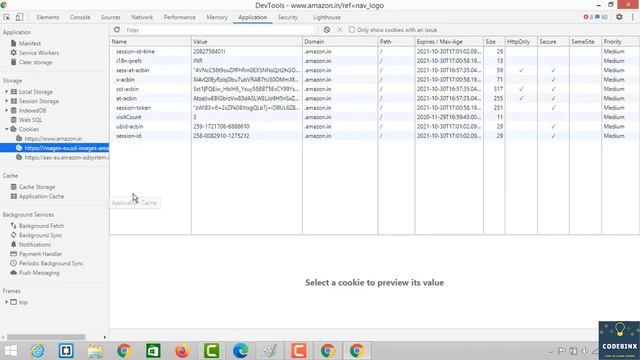
Task: Clear all cookies with the block icon
Action: coord(327,30)
